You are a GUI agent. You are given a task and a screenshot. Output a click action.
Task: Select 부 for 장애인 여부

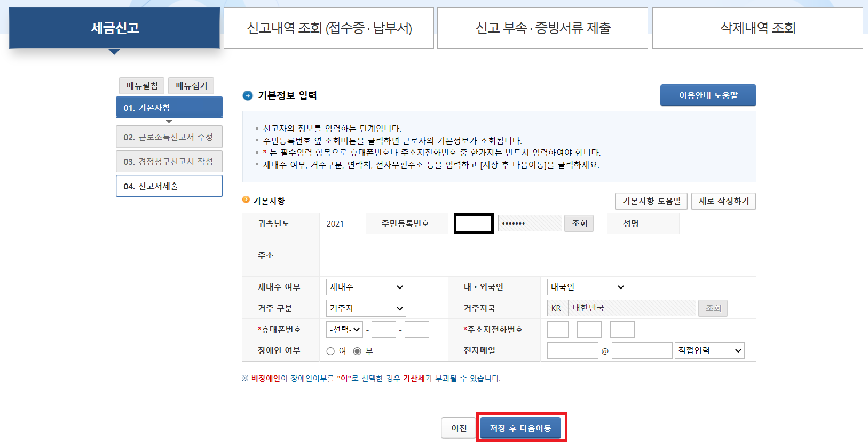357,351
